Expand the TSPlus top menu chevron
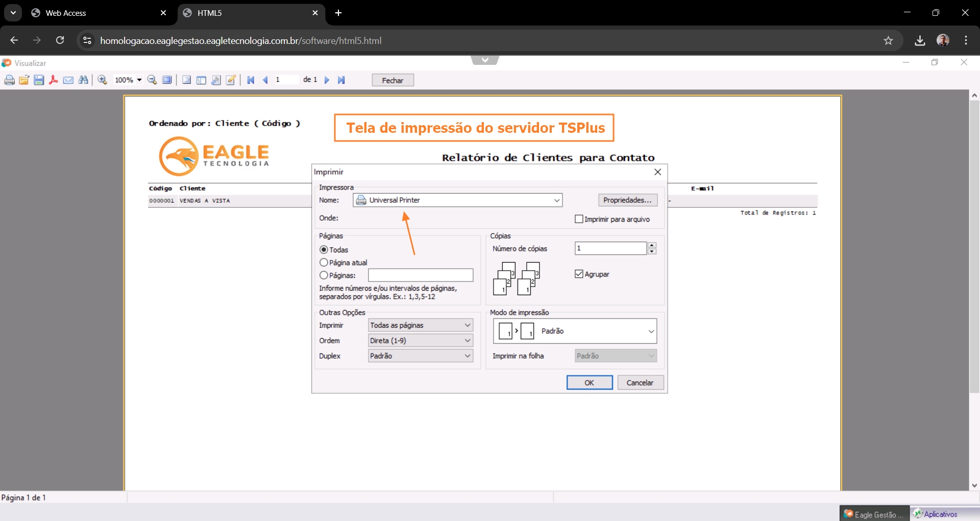The image size is (980, 521). (485, 60)
